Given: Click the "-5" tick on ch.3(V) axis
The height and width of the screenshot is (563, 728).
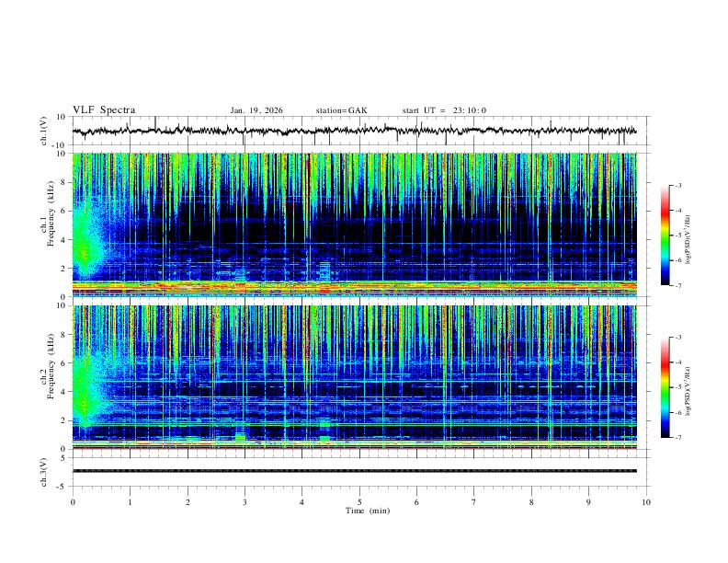Looking at the screenshot, I should [x=63, y=487].
